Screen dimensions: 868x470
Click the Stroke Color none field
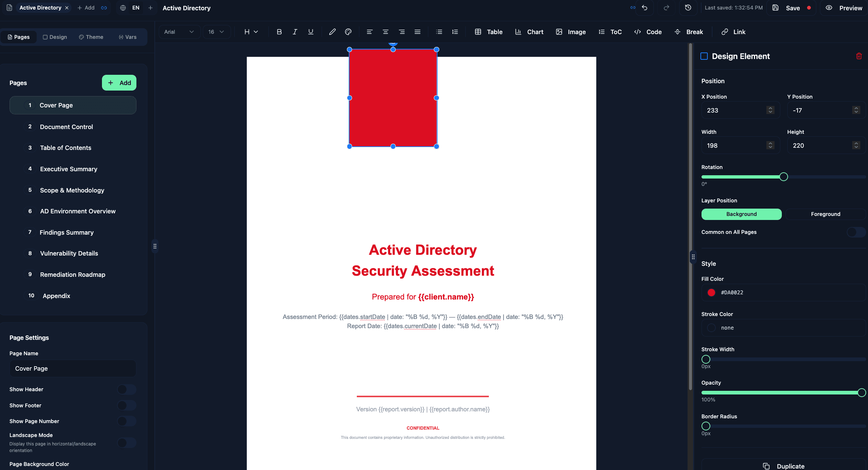tap(783, 328)
